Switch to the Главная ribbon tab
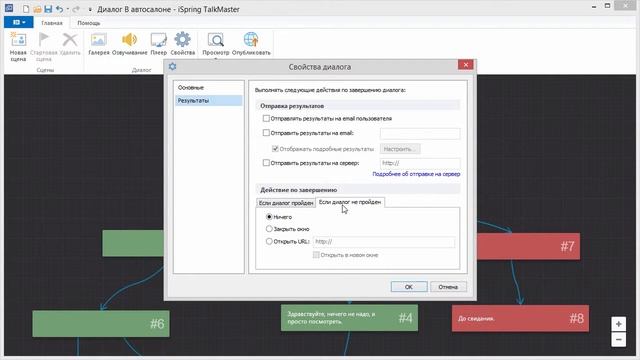640x360 pixels. coord(52,23)
